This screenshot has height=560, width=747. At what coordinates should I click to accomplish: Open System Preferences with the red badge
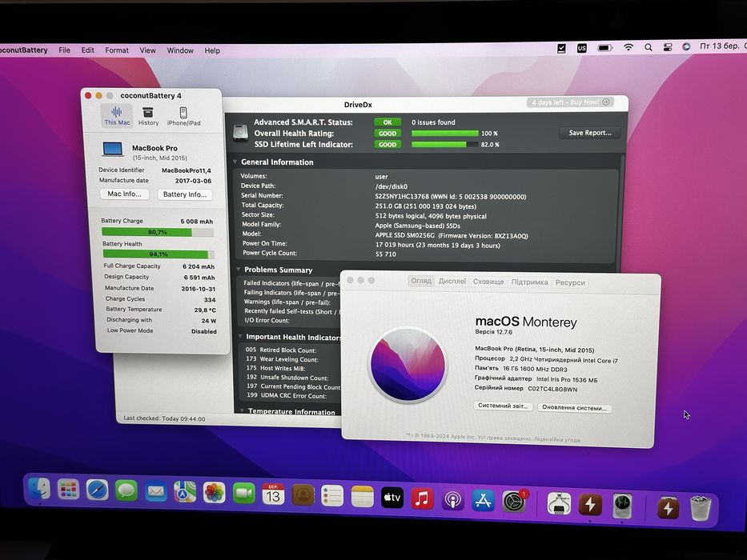tap(513, 502)
